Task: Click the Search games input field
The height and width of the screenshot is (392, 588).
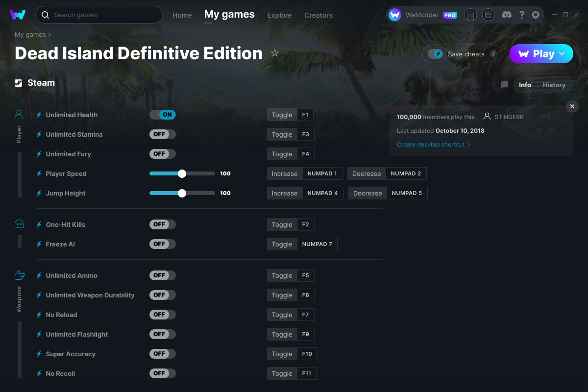Action: pos(98,15)
